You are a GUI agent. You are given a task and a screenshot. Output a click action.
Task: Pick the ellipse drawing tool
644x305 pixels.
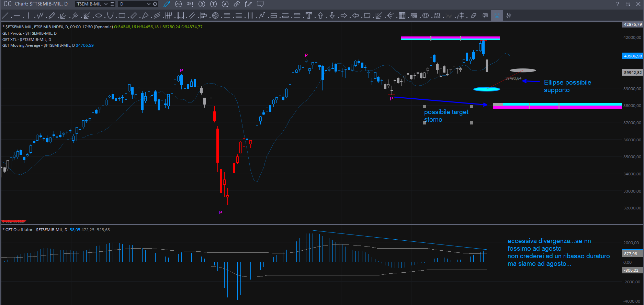point(99,15)
